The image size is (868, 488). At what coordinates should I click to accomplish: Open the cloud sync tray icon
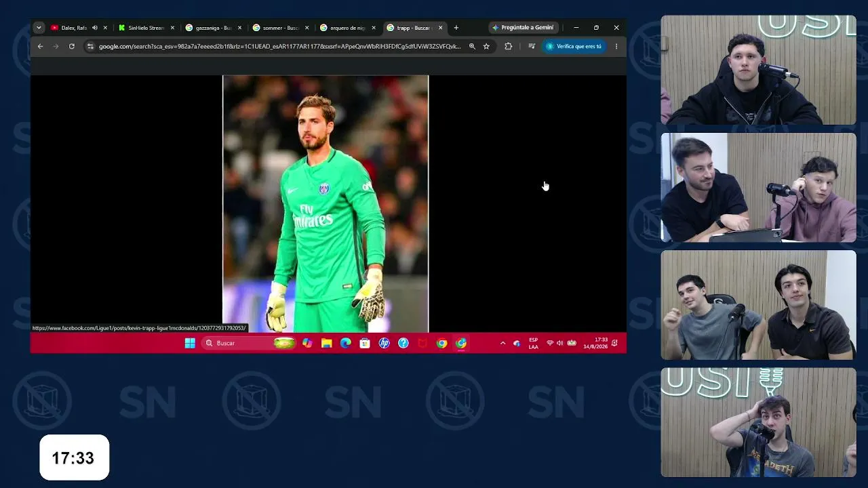coord(517,343)
